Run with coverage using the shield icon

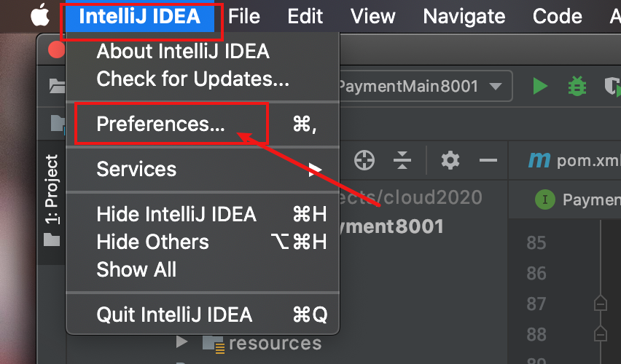pyautogui.click(x=612, y=86)
